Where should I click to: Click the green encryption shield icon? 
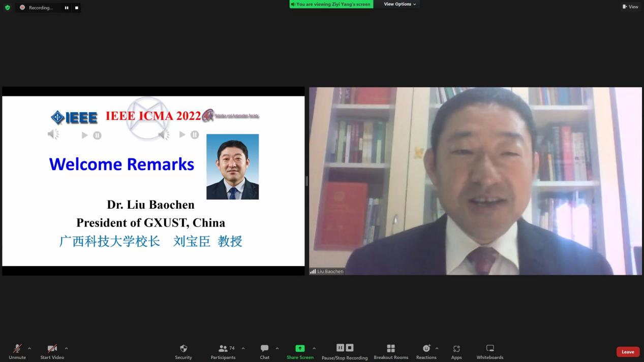click(7, 8)
